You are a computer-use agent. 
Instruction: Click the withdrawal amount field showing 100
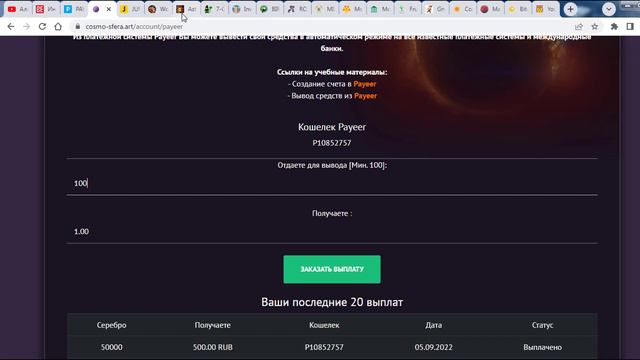(332, 183)
